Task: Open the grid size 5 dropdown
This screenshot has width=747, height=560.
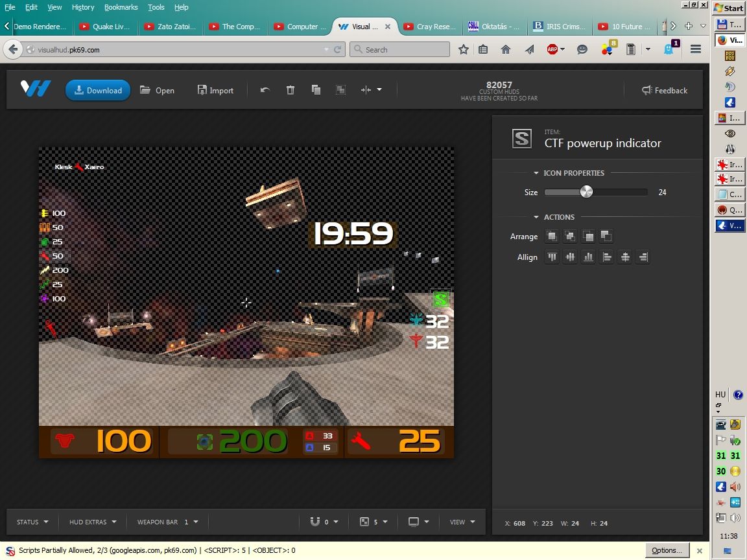Action: pos(373,522)
